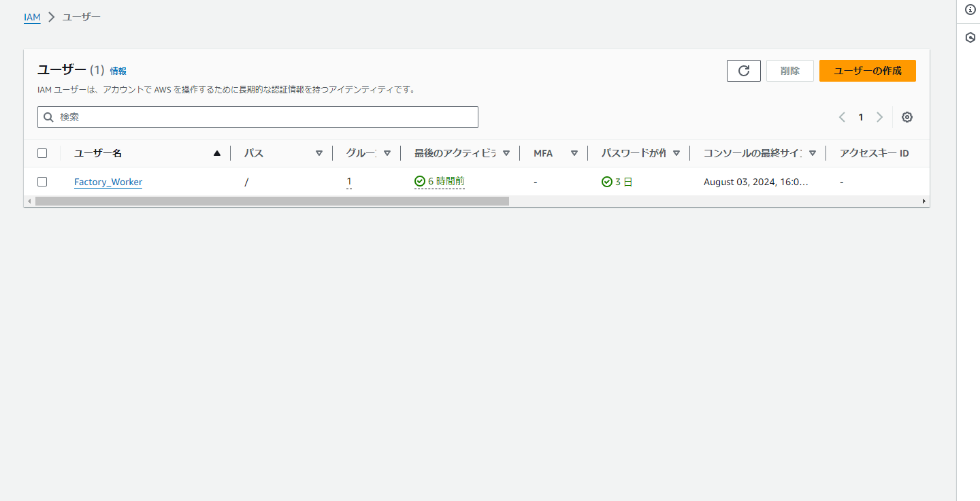Go to next page arrow
The width and height of the screenshot is (980, 501).
pyautogui.click(x=879, y=117)
